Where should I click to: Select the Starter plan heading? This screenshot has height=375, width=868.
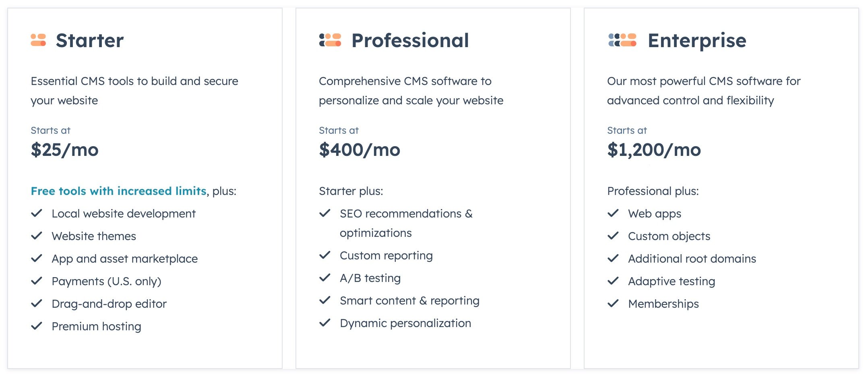pos(90,40)
